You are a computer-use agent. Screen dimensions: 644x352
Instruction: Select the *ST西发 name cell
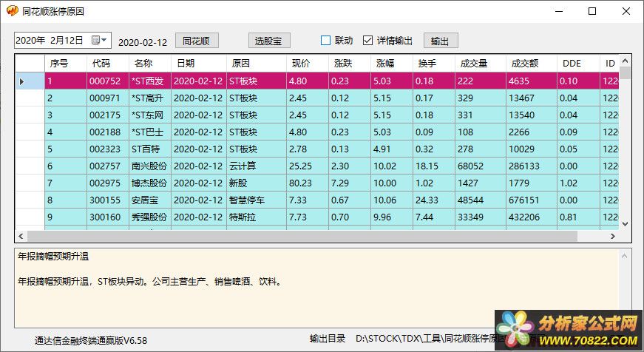pyautogui.click(x=150, y=81)
